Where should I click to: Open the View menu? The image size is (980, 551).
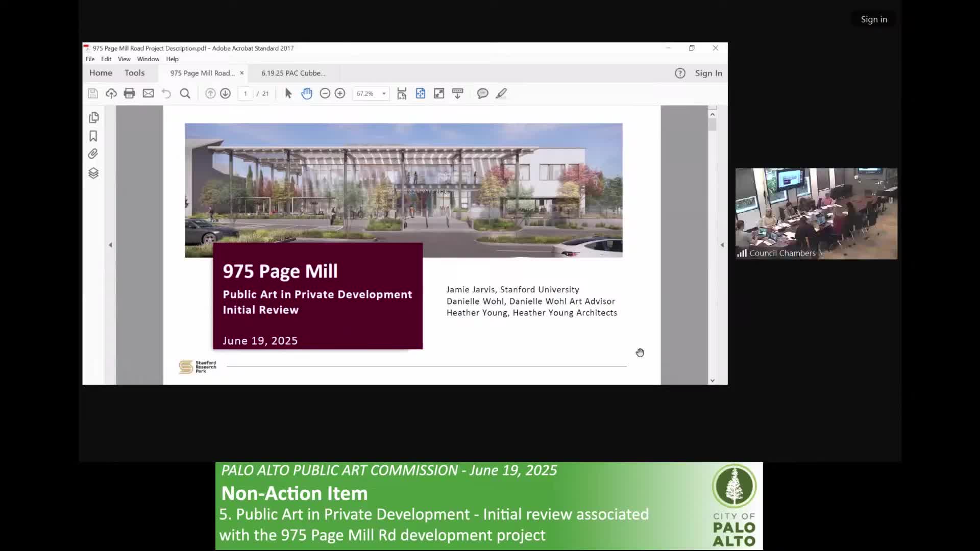(124, 59)
